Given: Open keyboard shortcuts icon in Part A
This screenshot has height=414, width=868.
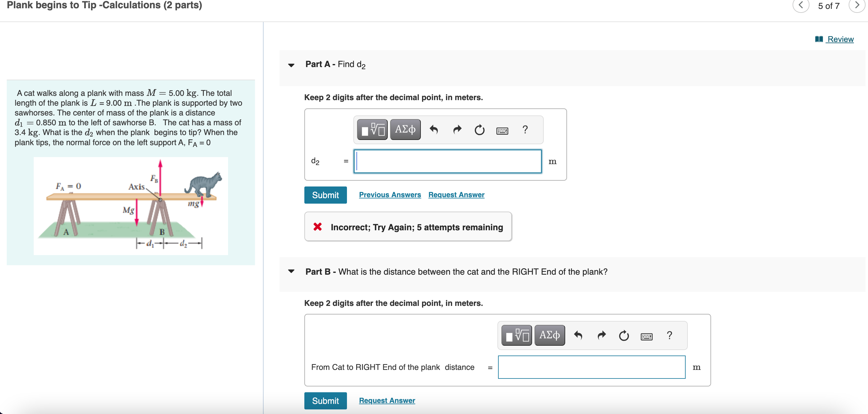Looking at the screenshot, I should 502,130.
